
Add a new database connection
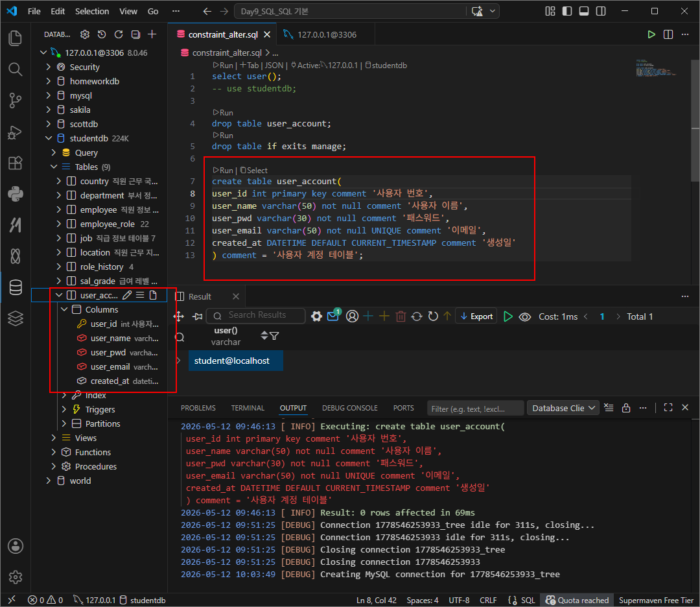pyautogui.click(x=152, y=34)
